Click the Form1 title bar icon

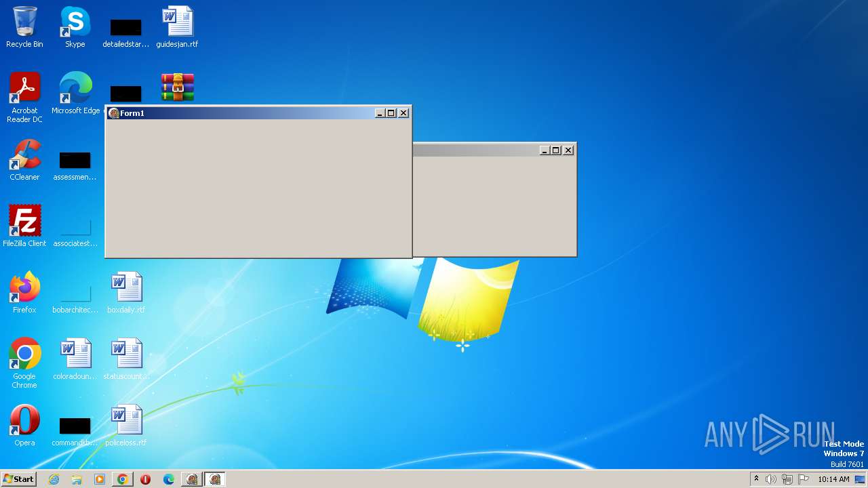tap(114, 113)
